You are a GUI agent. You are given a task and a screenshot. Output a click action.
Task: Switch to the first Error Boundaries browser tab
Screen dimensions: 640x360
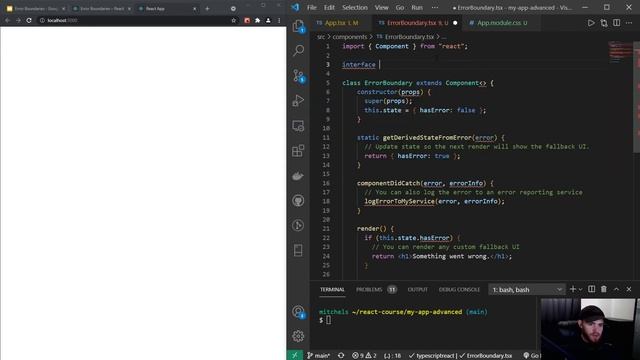[x=36, y=9]
